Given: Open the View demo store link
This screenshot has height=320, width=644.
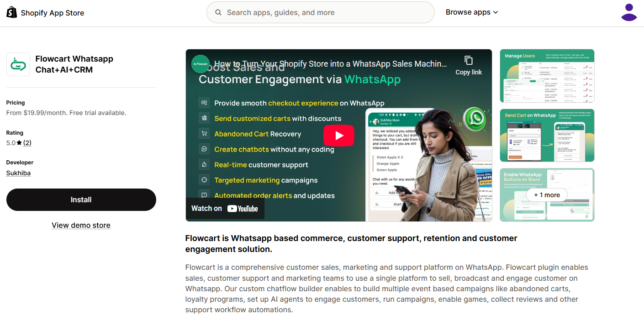Looking at the screenshot, I should (x=81, y=225).
